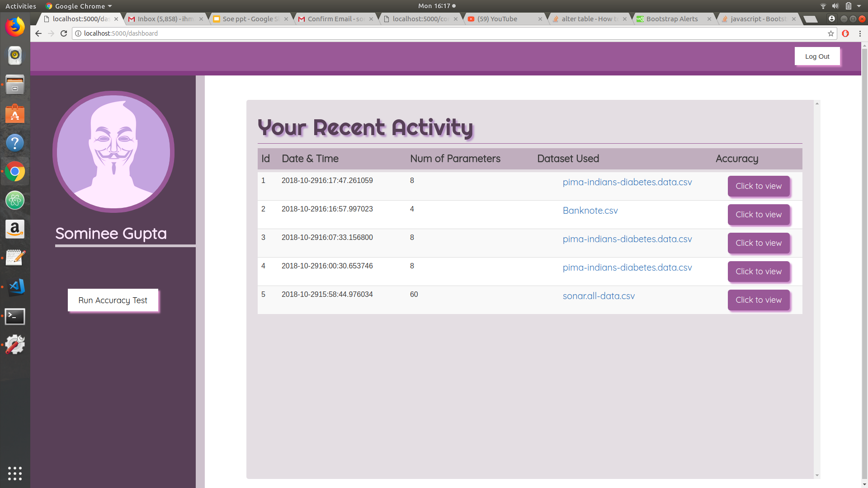Screen dimensions: 868x488
Task: Open the Google Chrome title bar menu
Action: tap(78, 6)
